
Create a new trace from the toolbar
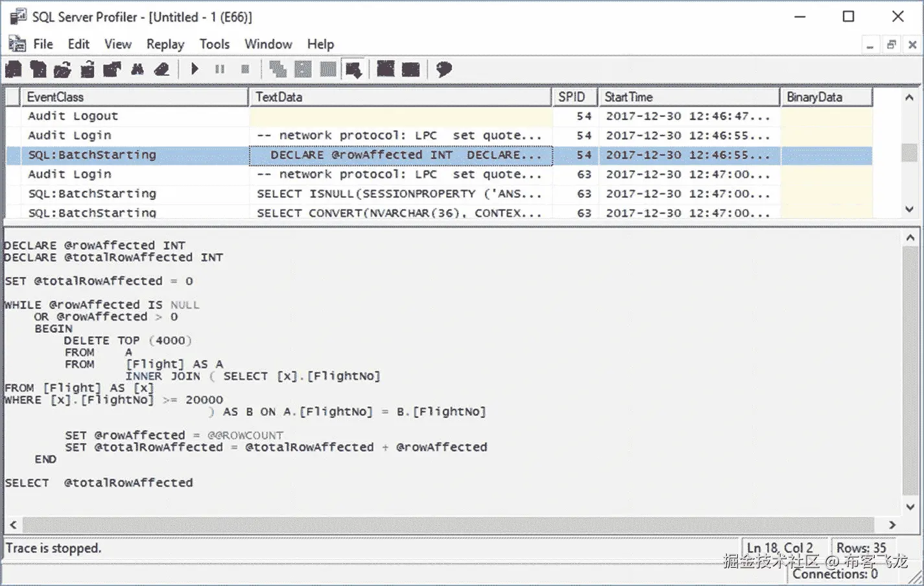(14, 68)
